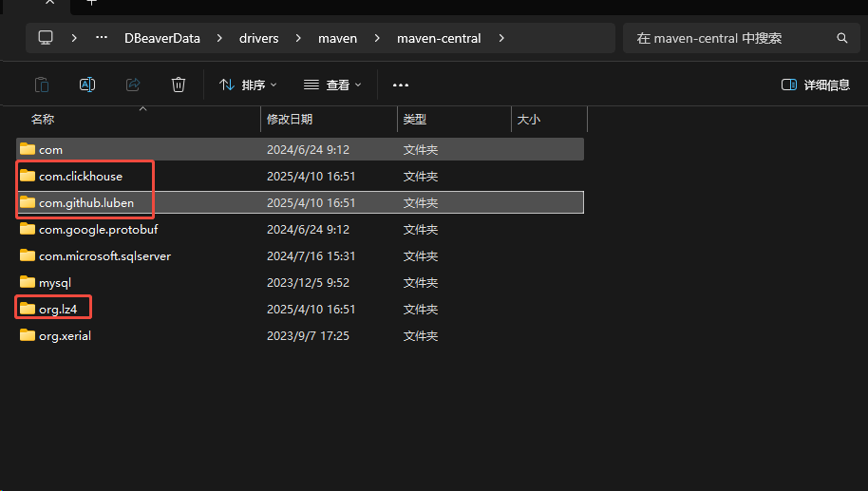Go to DBeaverData in the breadcrumb
Screen dimensions: 868x491
(x=162, y=38)
